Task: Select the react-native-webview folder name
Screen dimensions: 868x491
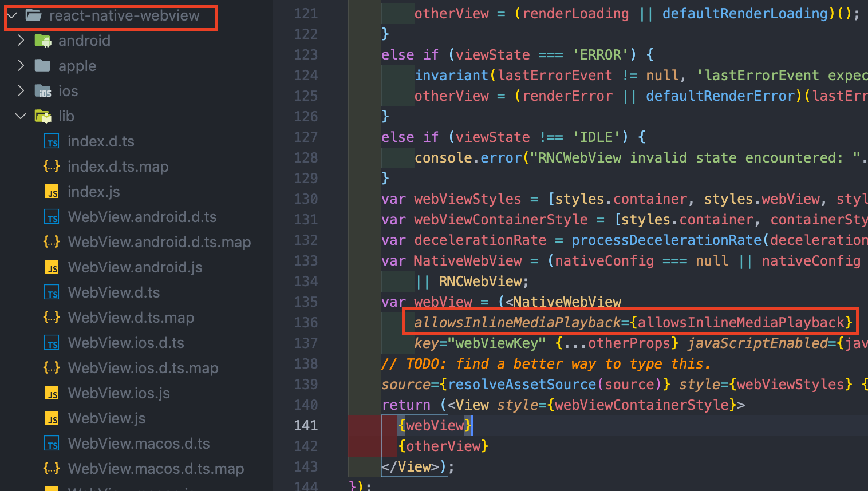Action: 124,15
